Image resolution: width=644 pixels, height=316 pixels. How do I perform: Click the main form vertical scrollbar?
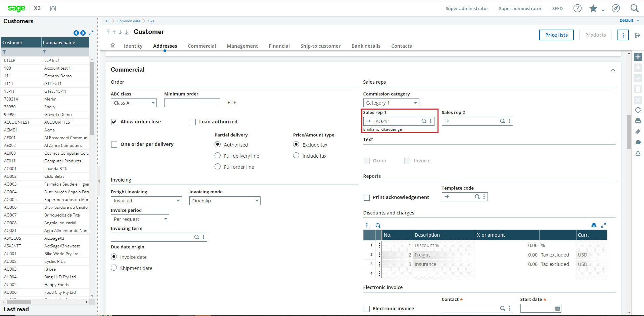click(x=629, y=132)
